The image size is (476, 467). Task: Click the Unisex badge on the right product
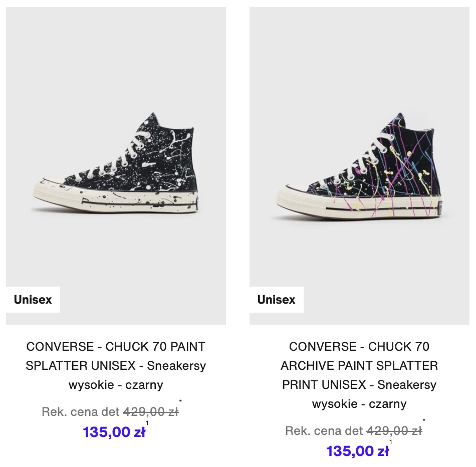pos(276,300)
